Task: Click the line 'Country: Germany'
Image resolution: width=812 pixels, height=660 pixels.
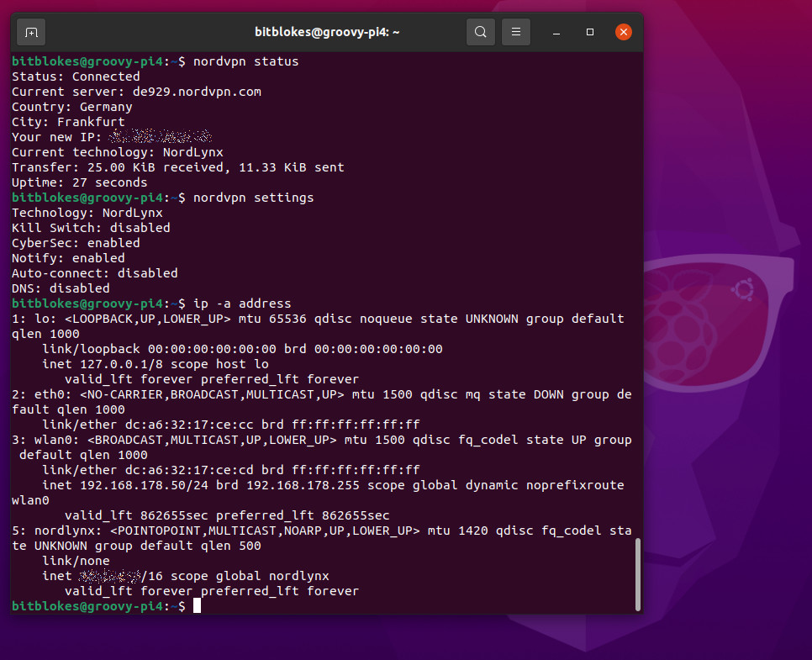Action: click(72, 107)
